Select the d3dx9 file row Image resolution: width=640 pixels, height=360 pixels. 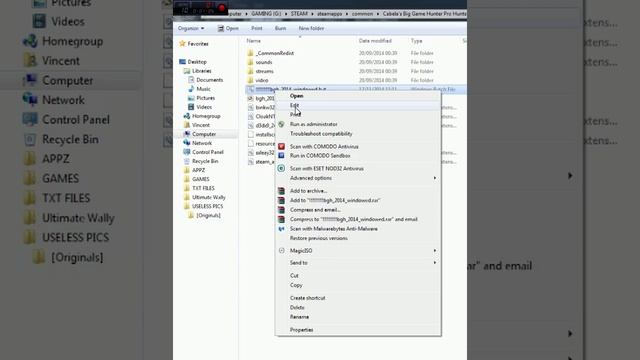tap(261, 125)
